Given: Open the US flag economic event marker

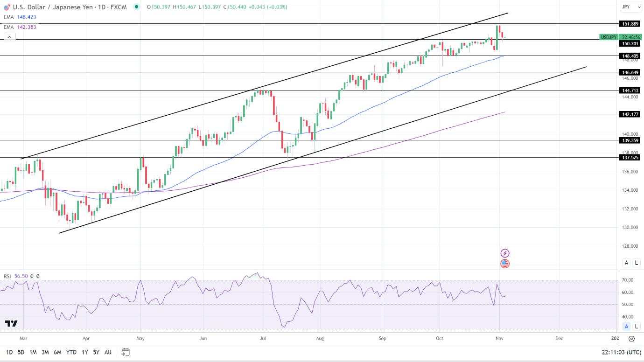Looking at the screenshot, I should coord(504,264).
